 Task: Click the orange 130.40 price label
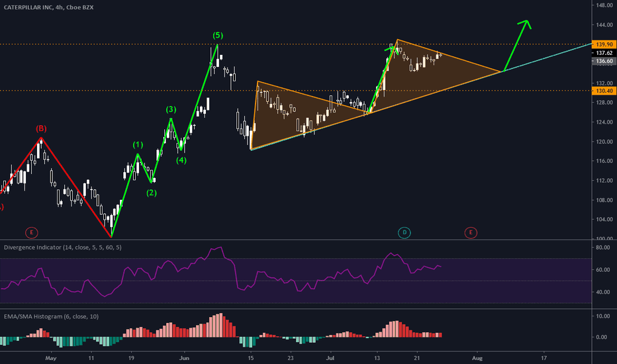coord(604,91)
